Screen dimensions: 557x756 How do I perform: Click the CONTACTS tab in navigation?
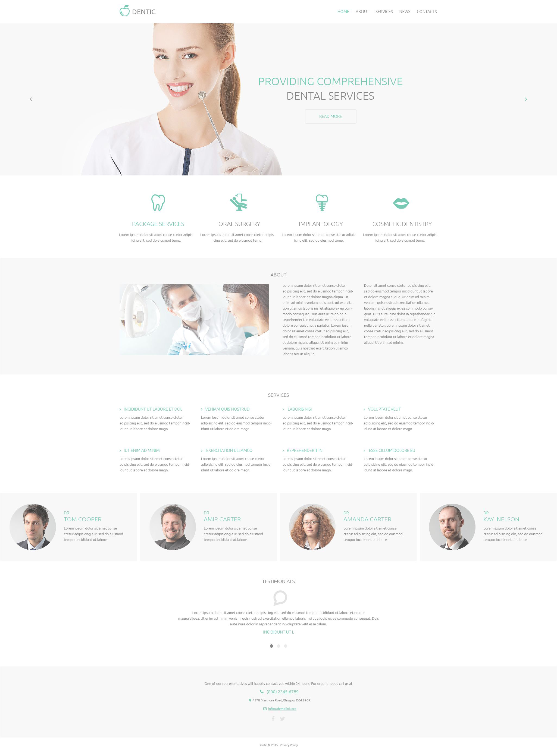point(427,11)
